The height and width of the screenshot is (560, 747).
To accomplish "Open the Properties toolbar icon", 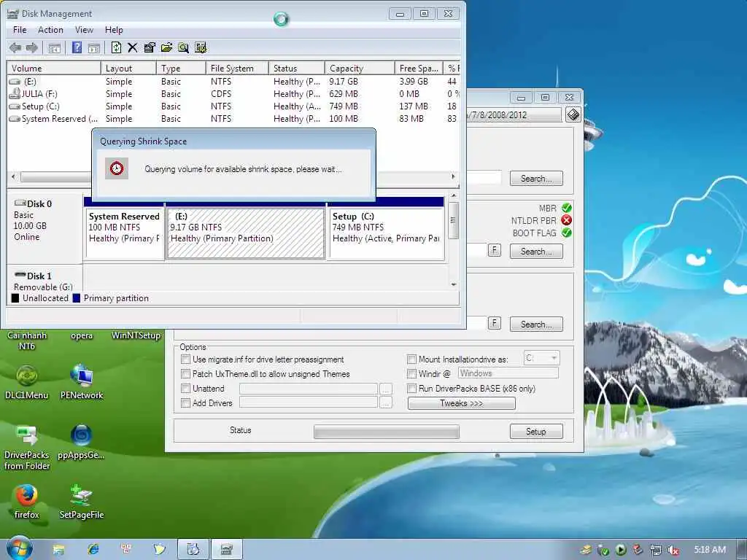I will point(150,47).
